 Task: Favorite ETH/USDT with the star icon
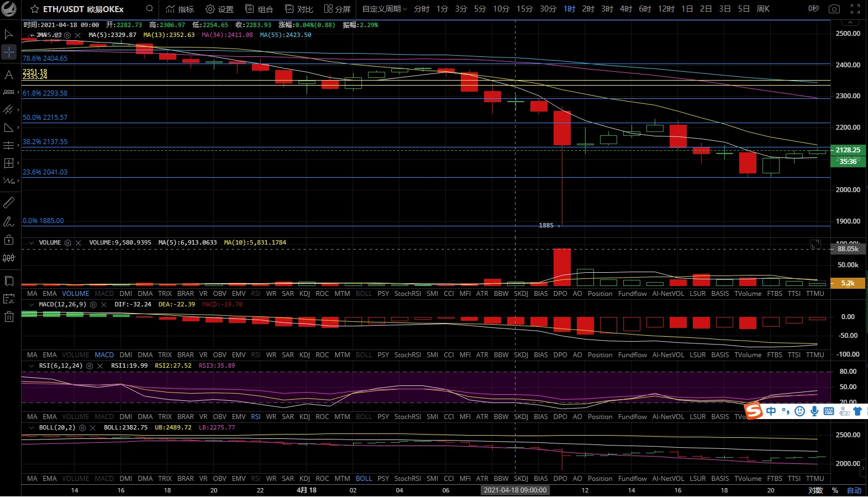(x=35, y=9)
